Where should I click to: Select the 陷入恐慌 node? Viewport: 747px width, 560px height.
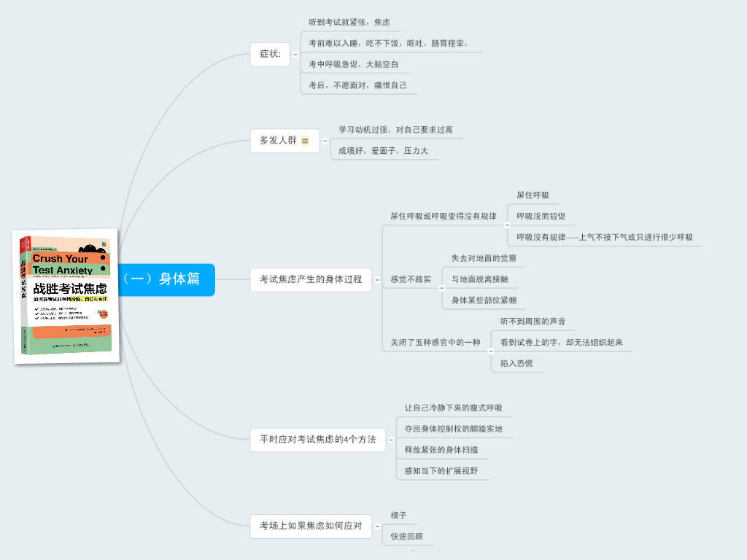pos(518,362)
